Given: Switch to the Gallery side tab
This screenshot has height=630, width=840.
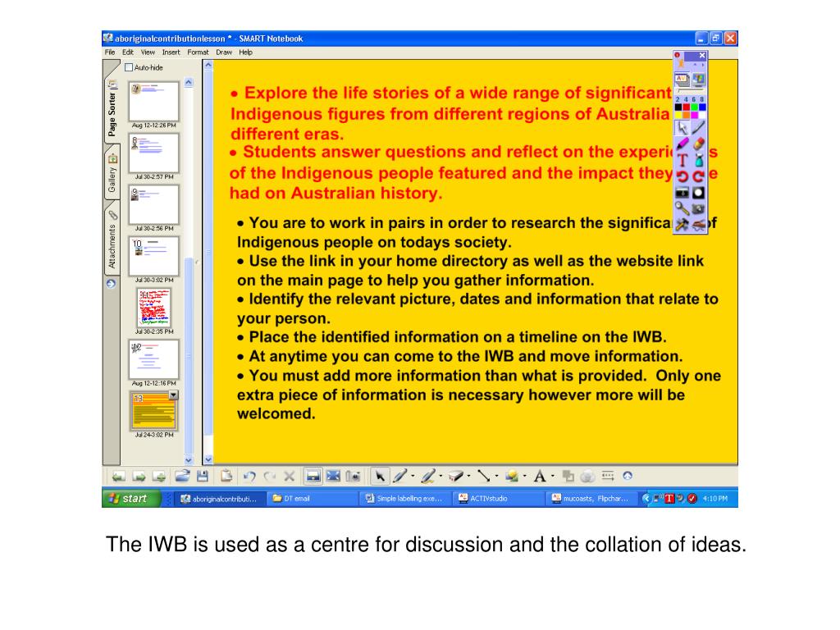Looking at the screenshot, I should [112, 174].
